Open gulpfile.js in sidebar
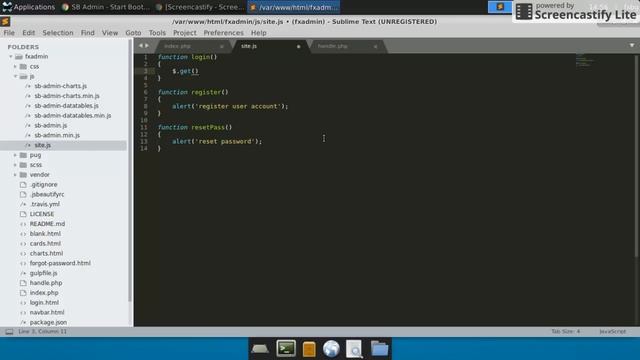Viewport: 640px width, 360px height. click(43, 273)
